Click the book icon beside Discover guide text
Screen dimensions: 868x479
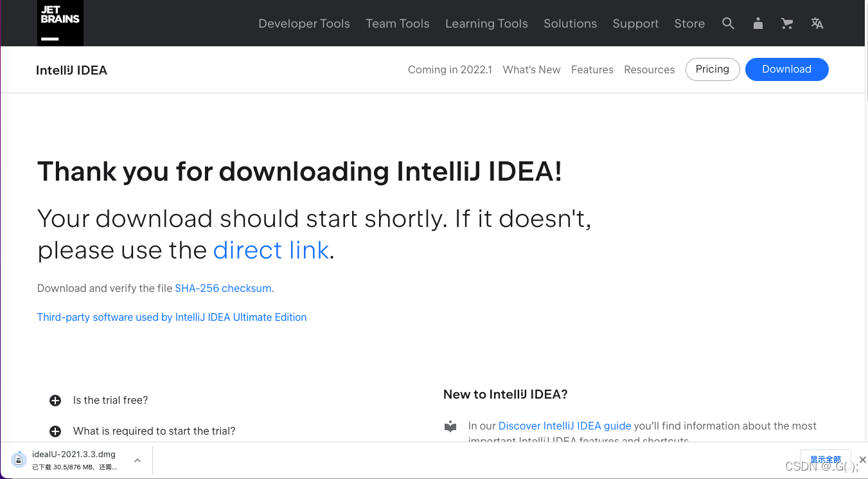click(450, 426)
